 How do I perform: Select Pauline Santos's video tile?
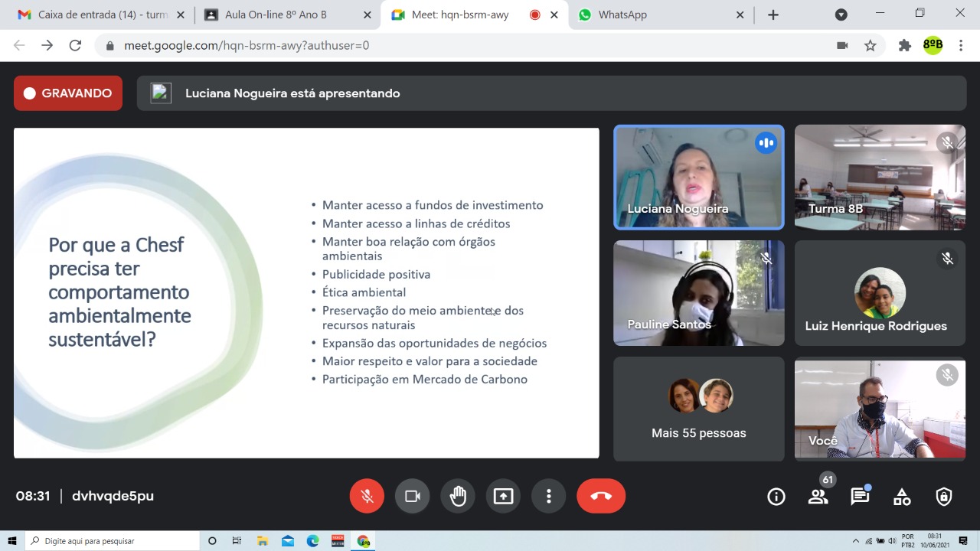[x=699, y=293]
